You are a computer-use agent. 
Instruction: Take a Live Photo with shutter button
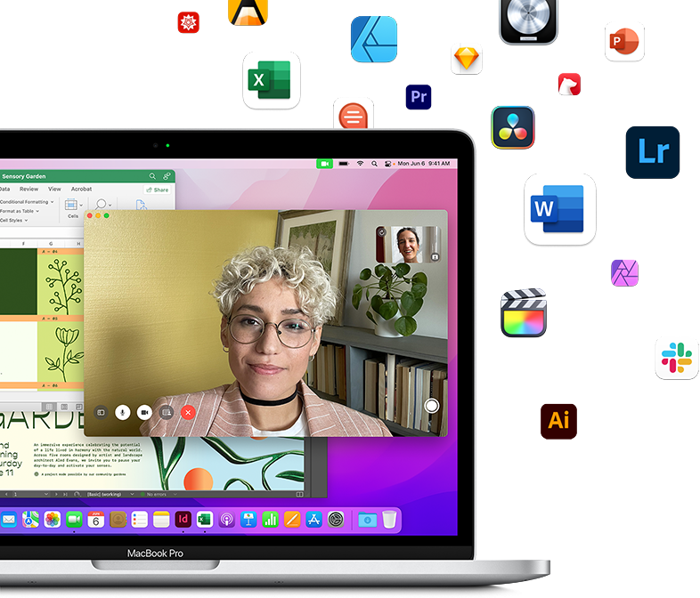pyautogui.click(x=432, y=406)
